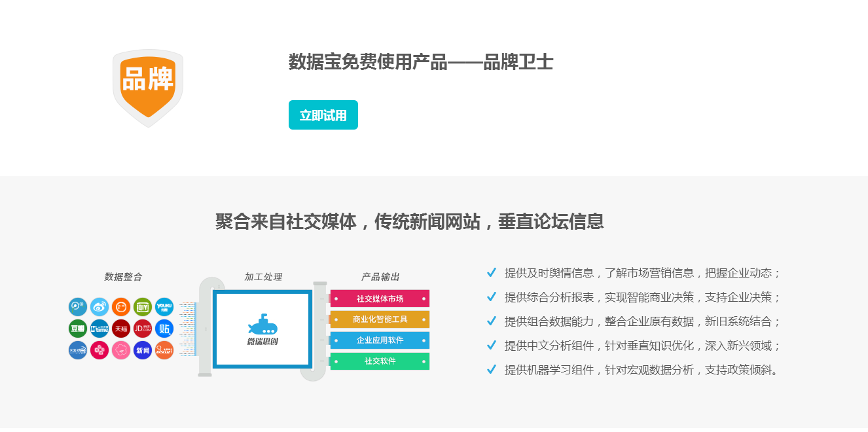Select the 企业应用软件 blue bar

[380, 340]
